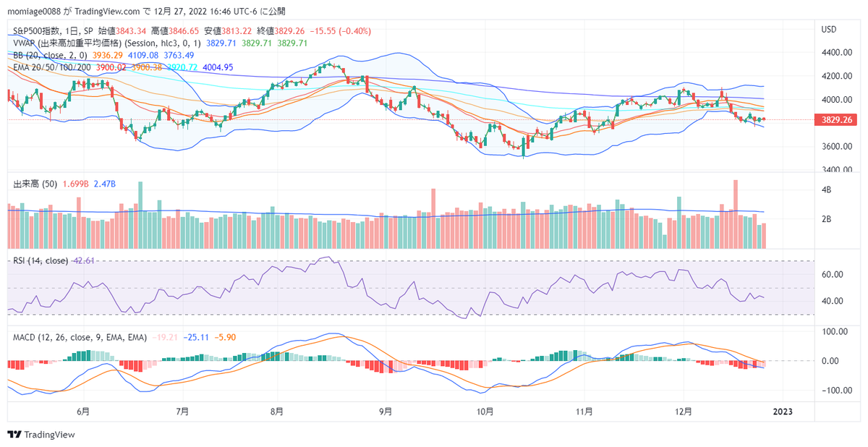868x447 pixels.
Task: Click the 60.00 RSI axis label
Action: [x=832, y=275]
